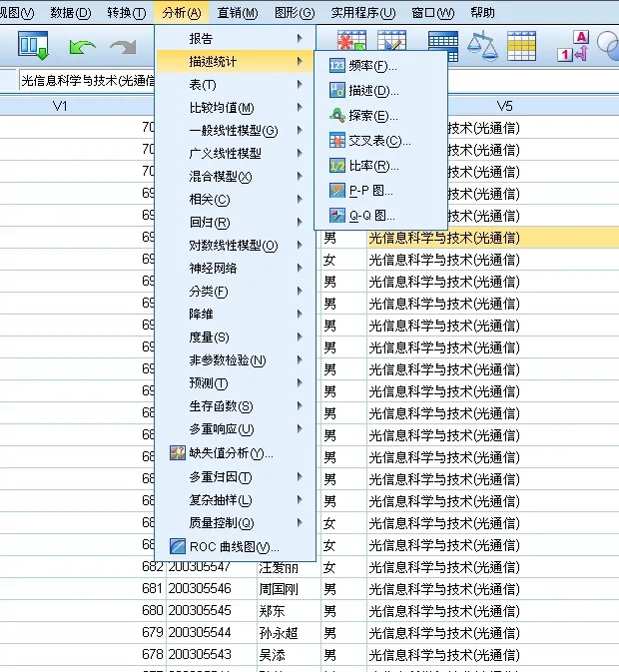
Task: Open the 图形(G) menu
Action: coord(295,13)
